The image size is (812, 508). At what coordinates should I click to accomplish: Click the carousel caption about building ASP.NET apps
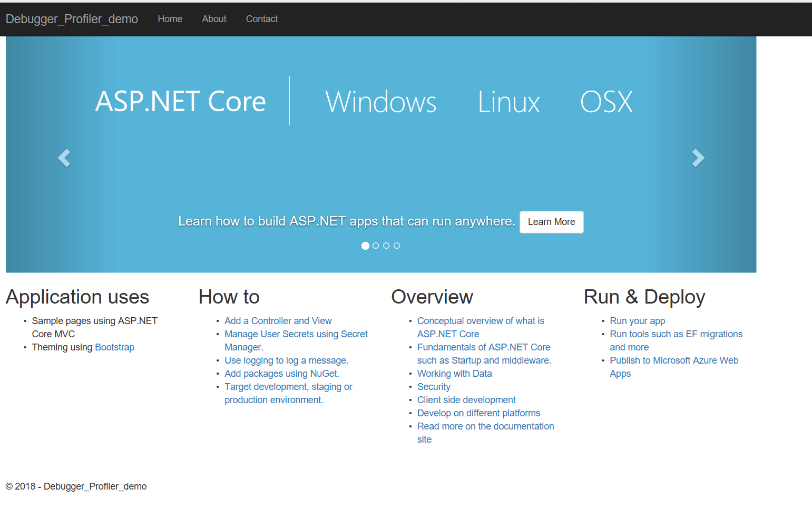(x=346, y=221)
